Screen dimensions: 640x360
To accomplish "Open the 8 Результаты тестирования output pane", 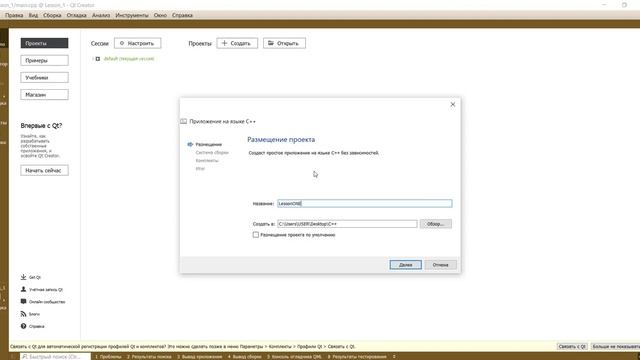I will coord(357,357).
